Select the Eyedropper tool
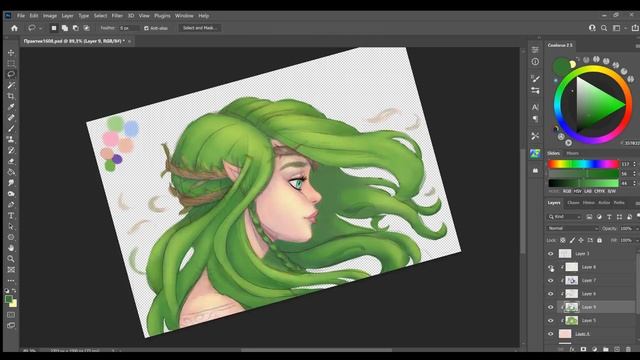This screenshot has height=360, width=640. (x=11, y=107)
